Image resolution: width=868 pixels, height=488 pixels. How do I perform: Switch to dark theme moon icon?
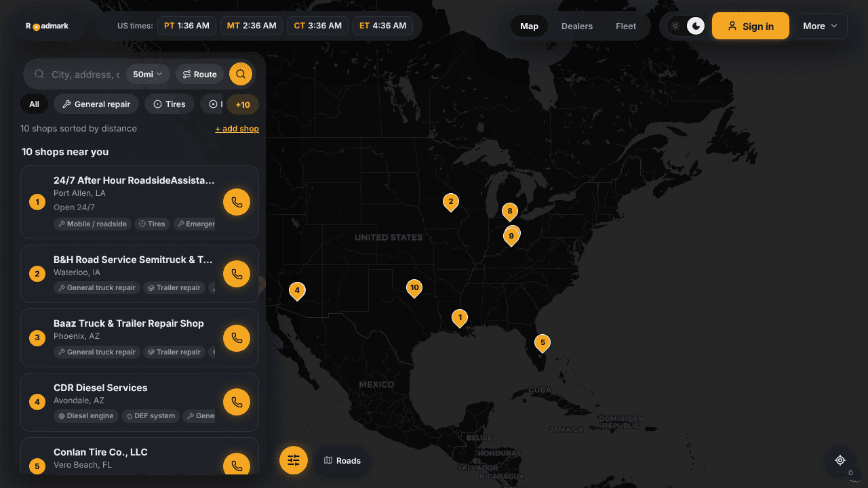pos(696,26)
